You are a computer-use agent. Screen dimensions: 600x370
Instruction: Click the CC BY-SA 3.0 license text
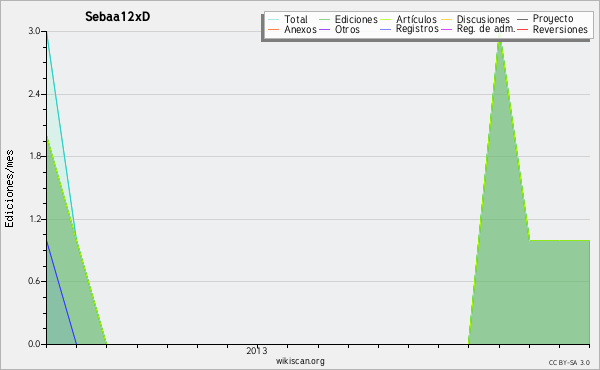[x=569, y=362]
